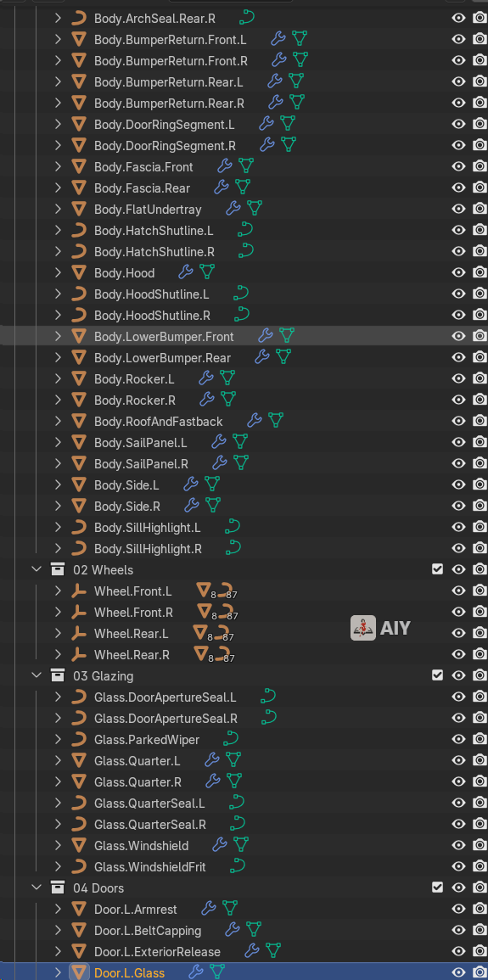Click the empty object icon of Wheel.Front.L
This screenshot has width=488, height=980.
[78, 591]
